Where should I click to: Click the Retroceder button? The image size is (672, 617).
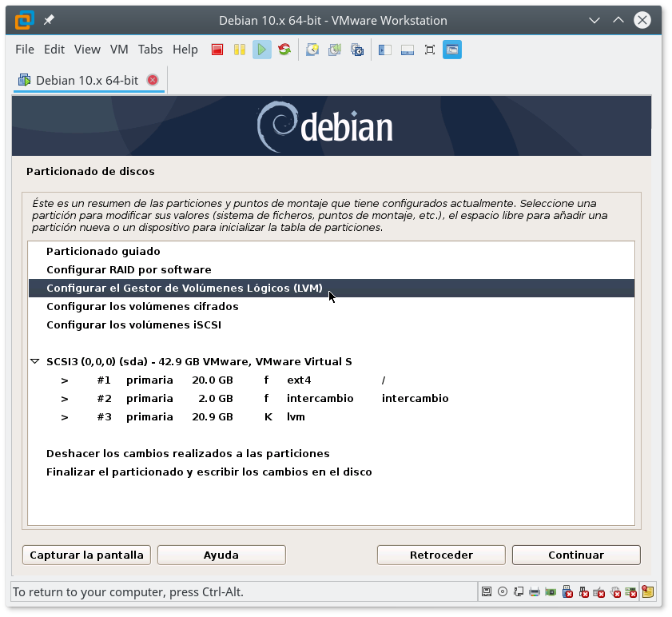pos(441,555)
